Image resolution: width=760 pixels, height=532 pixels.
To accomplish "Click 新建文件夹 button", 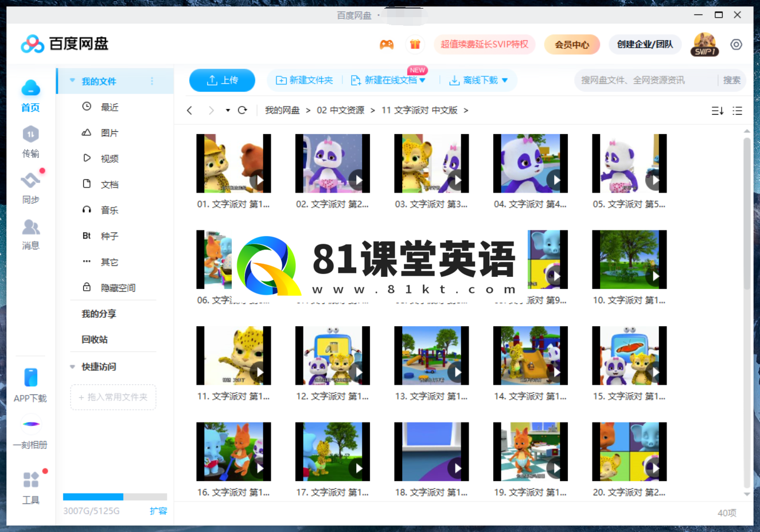I will coord(304,80).
